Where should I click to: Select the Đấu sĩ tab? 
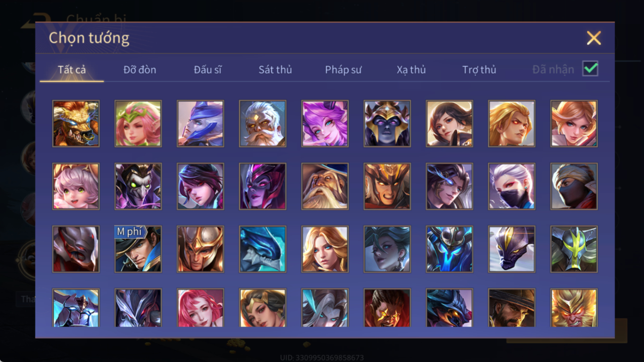[207, 70]
